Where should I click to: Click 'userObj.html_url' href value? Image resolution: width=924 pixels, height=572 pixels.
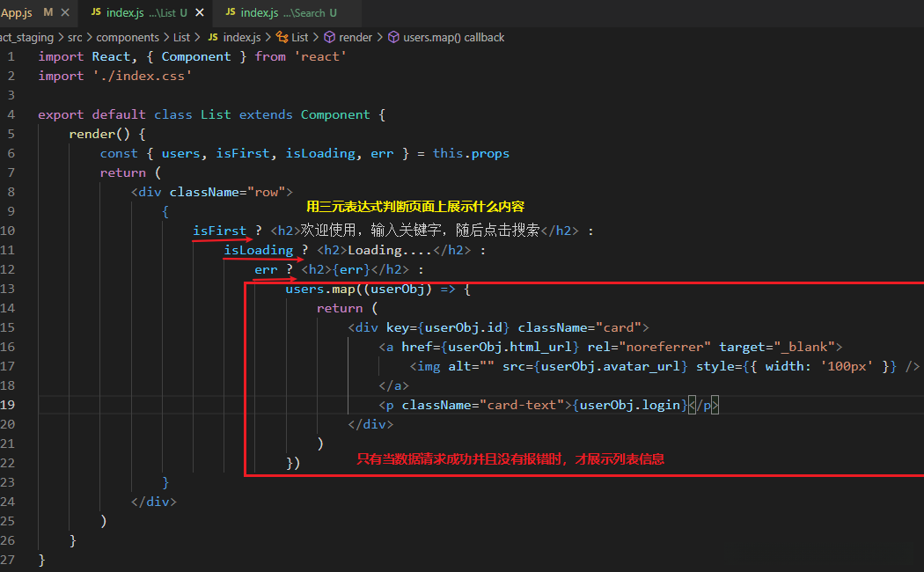point(510,347)
